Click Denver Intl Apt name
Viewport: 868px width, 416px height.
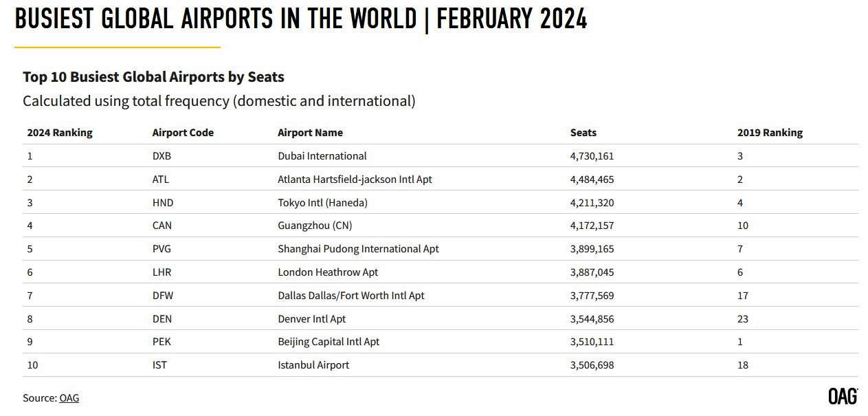[x=311, y=319]
